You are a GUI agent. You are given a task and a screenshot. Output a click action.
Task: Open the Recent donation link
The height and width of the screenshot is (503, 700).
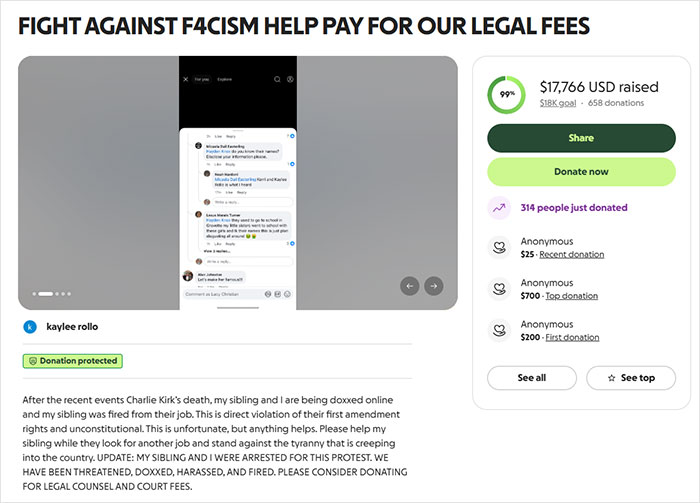(571, 254)
